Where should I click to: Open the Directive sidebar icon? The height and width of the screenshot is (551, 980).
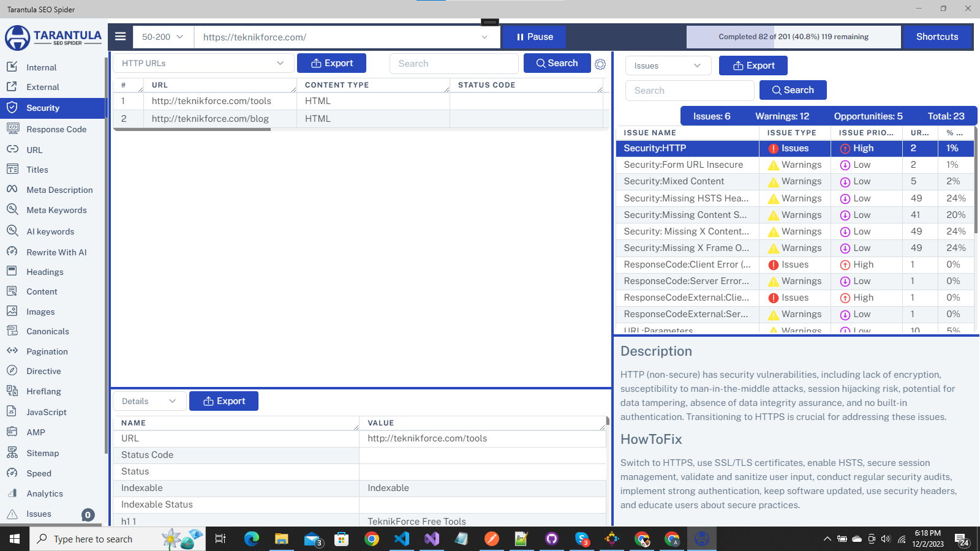(12, 370)
